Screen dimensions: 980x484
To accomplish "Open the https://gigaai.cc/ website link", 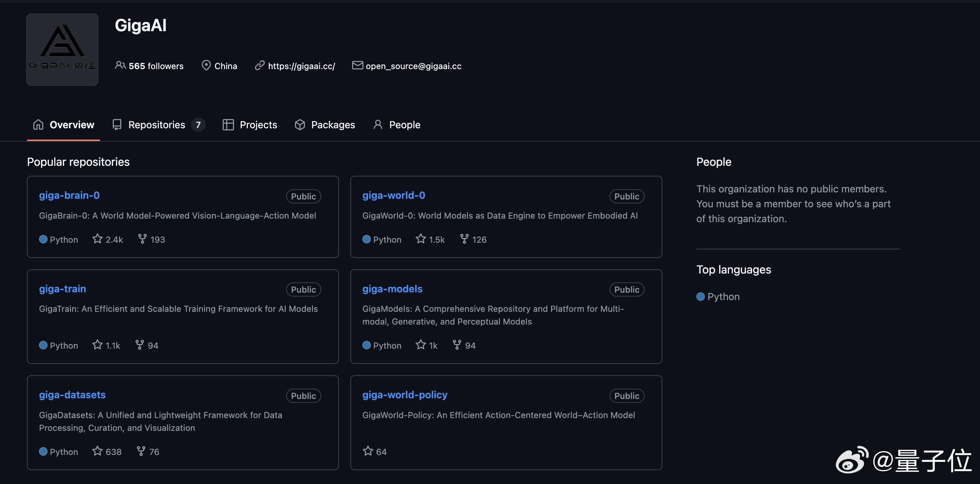I will tap(301, 66).
